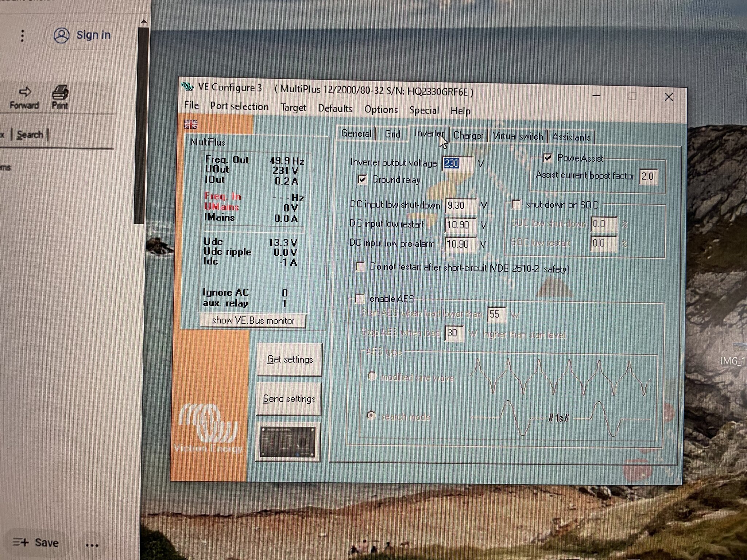The width and height of the screenshot is (747, 560).
Task: Open the Port selection menu
Action: (239, 106)
